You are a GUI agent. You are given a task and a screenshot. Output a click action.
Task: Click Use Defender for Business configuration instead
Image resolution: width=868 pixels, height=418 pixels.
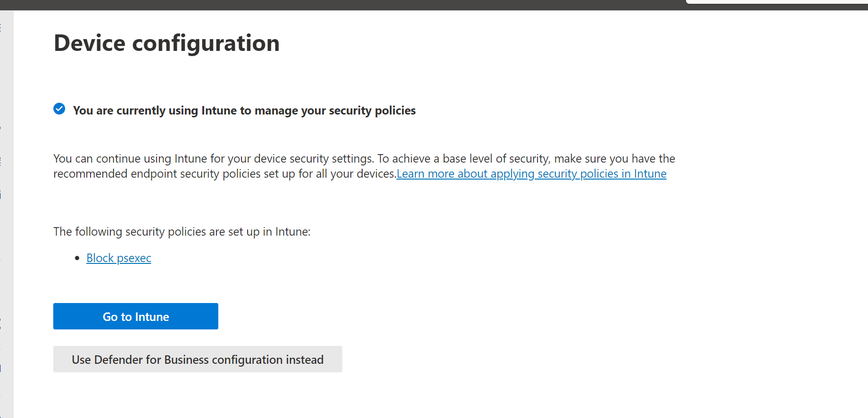coord(198,360)
